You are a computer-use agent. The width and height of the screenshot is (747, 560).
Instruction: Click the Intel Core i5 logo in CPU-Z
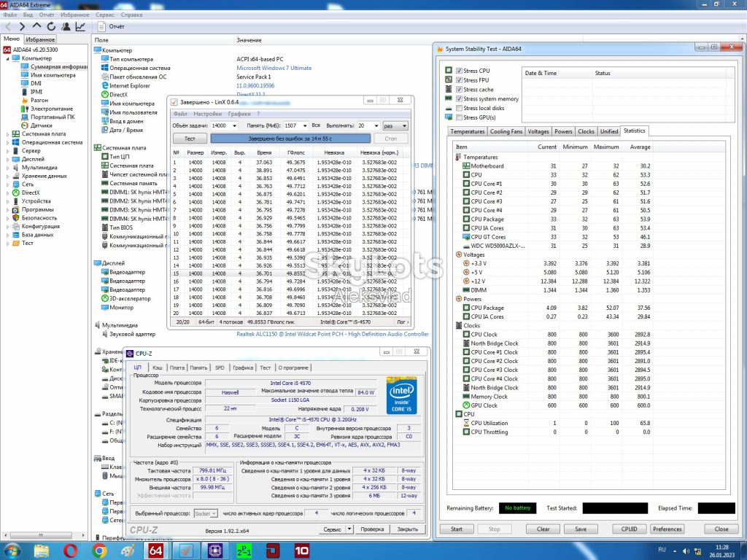click(x=402, y=396)
